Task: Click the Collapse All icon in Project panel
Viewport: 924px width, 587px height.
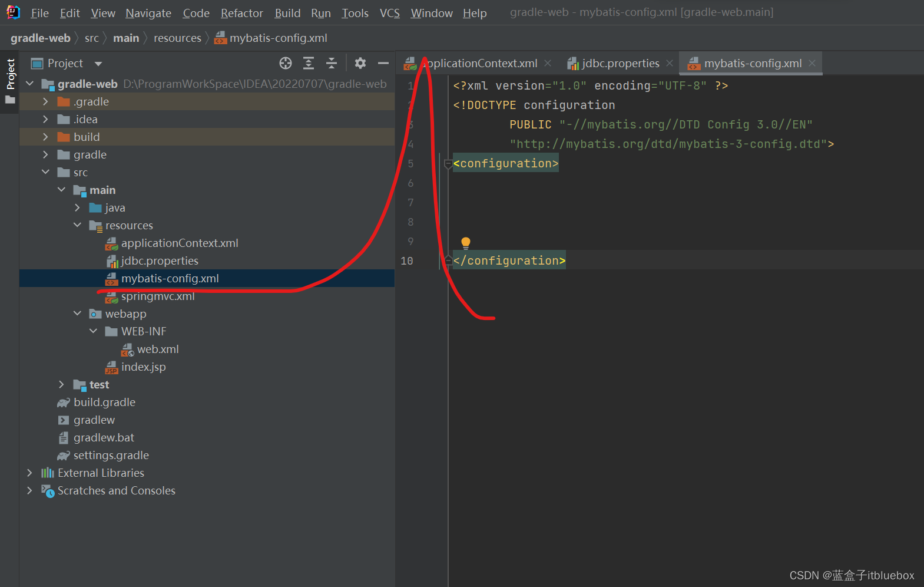Action: pyautogui.click(x=332, y=63)
